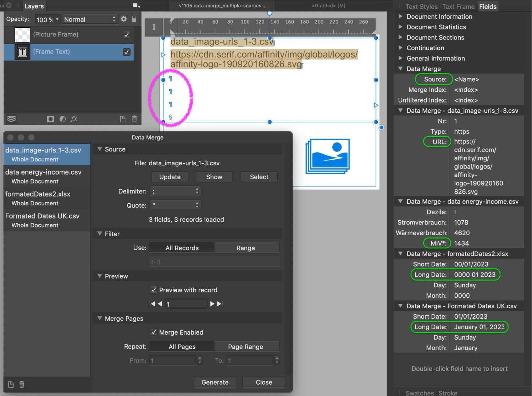Add a mask layer in the Layers panel
The width and height of the screenshot is (532, 396).
pos(50,119)
